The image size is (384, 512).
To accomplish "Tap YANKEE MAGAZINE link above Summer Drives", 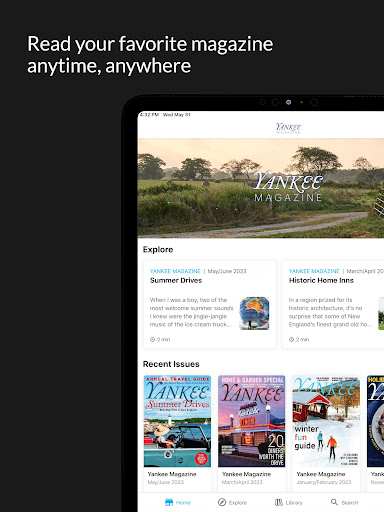I will (x=175, y=271).
